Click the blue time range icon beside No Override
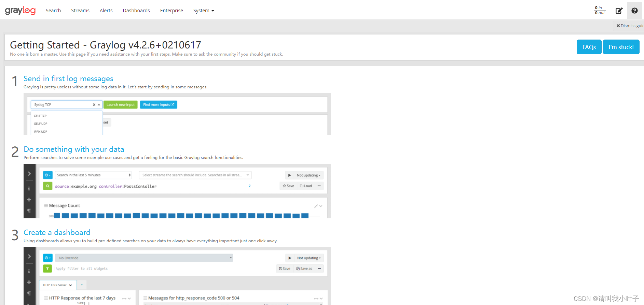Viewport: 644px width, 305px height. [48, 258]
